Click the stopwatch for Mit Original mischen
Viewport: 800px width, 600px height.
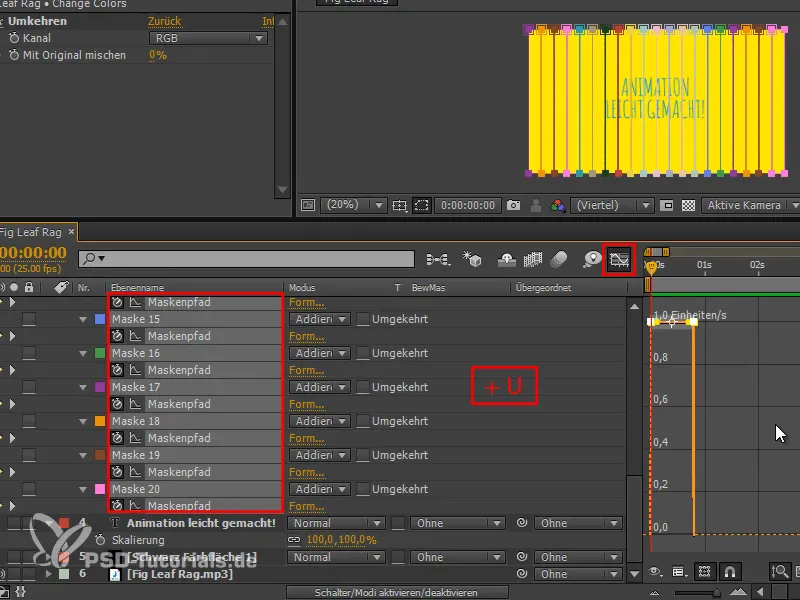(x=14, y=55)
